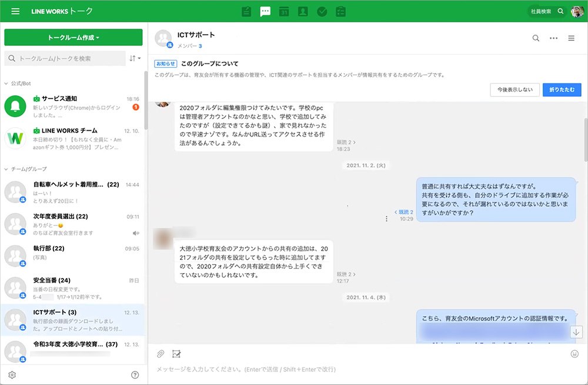588x385 pixels.
Task: Open the calendar icon in top bar
Action: (284, 11)
